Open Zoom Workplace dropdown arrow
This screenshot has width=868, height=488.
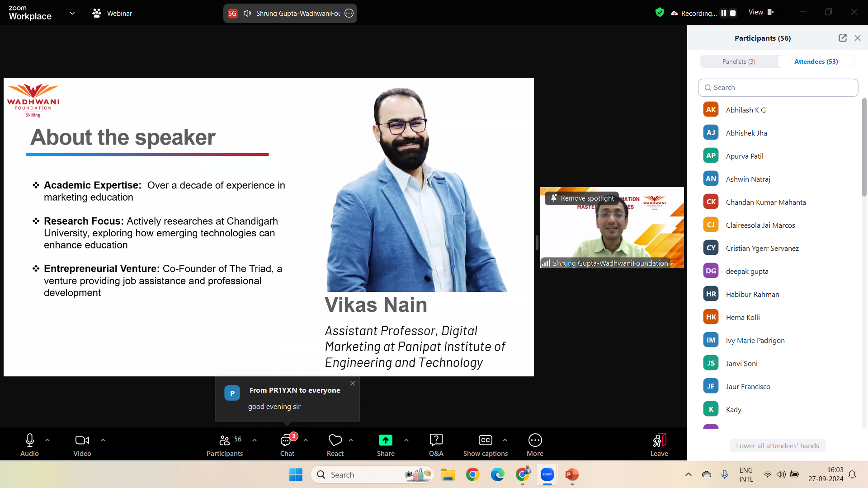(72, 13)
